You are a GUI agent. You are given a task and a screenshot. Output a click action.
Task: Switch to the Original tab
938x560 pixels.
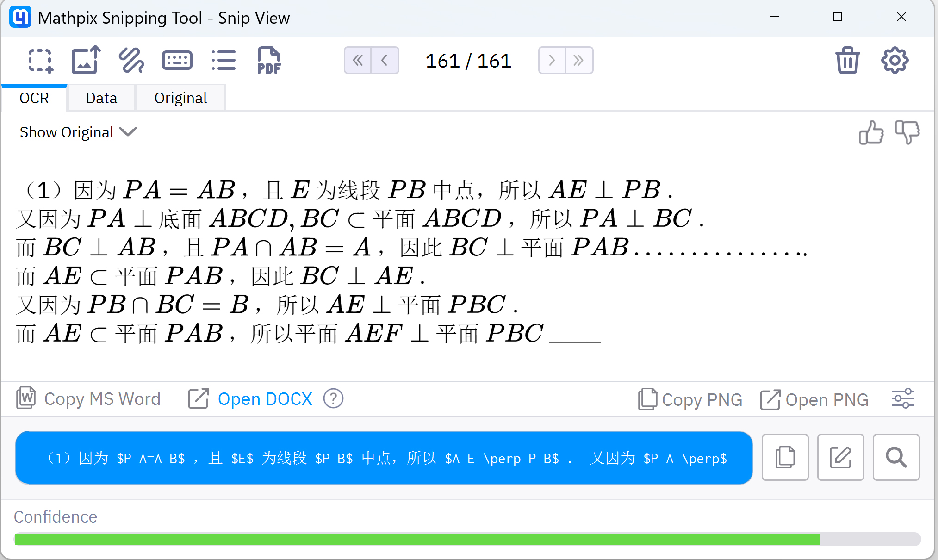[x=180, y=98]
